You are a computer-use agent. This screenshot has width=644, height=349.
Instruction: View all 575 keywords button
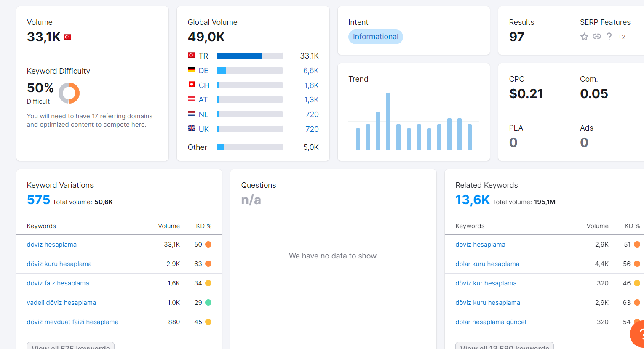[x=71, y=346]
